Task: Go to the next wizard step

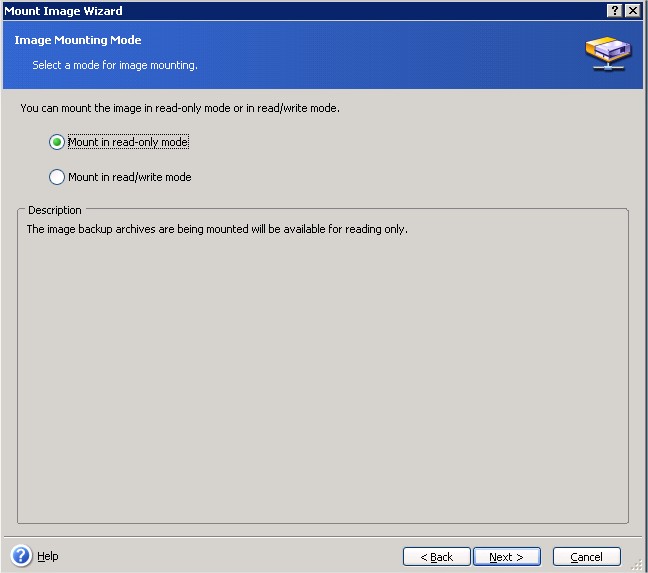Action: pyautogui.click(x=507, y=557)
